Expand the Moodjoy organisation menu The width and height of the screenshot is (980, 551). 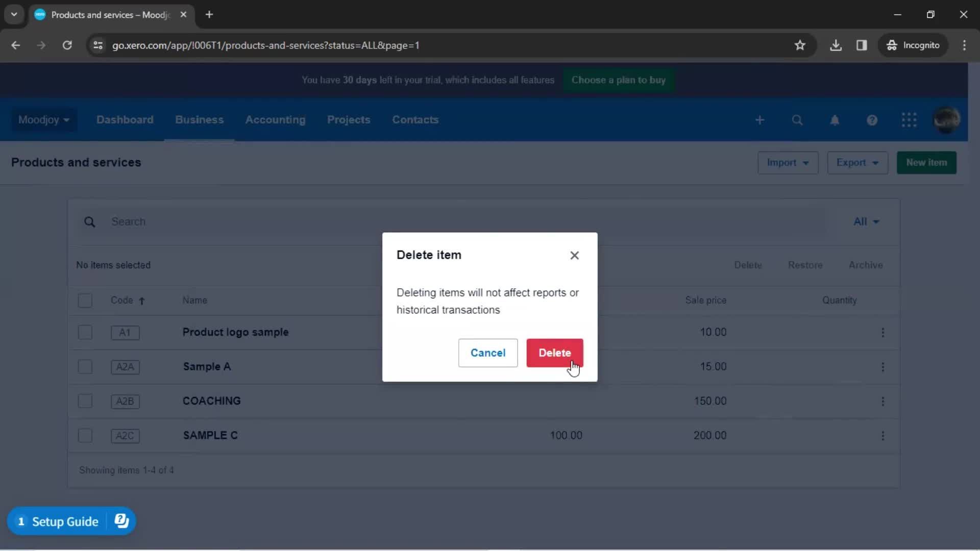click(x=44, y=120)
